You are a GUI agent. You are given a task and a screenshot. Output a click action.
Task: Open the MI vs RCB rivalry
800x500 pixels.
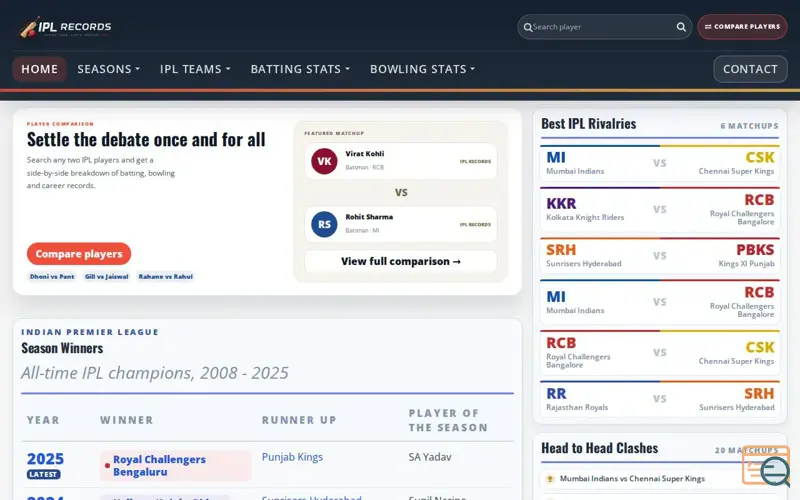pyautogui.click(x=660, y=302)
